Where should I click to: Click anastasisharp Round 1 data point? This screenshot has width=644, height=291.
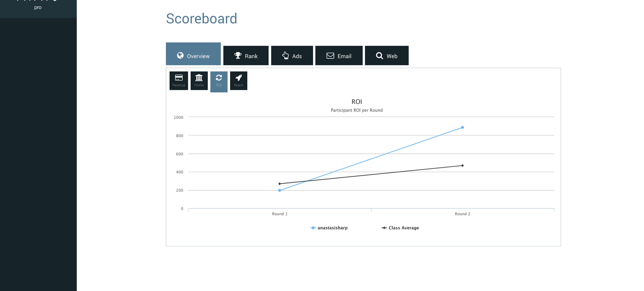coord(279,191)
